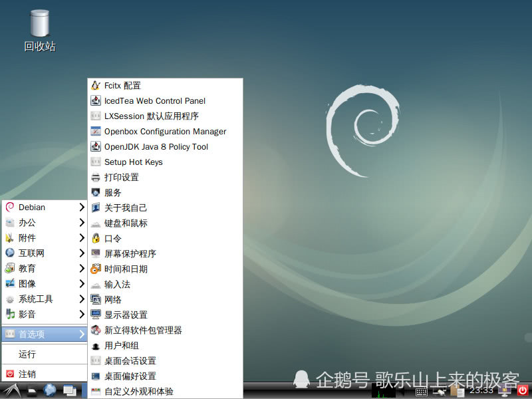Open the 回收站 trash icon on the desktop
The image size is (532, 399).
pos(40,31)
